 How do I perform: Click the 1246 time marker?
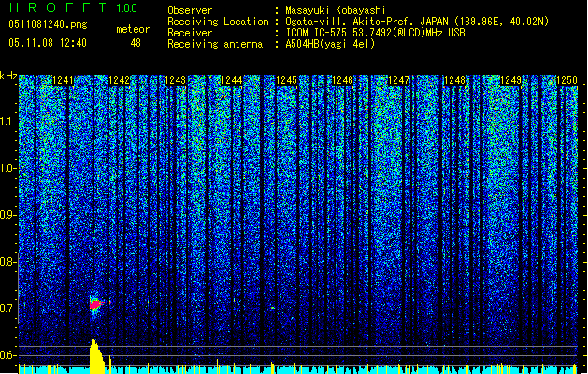tap(343, 80)
